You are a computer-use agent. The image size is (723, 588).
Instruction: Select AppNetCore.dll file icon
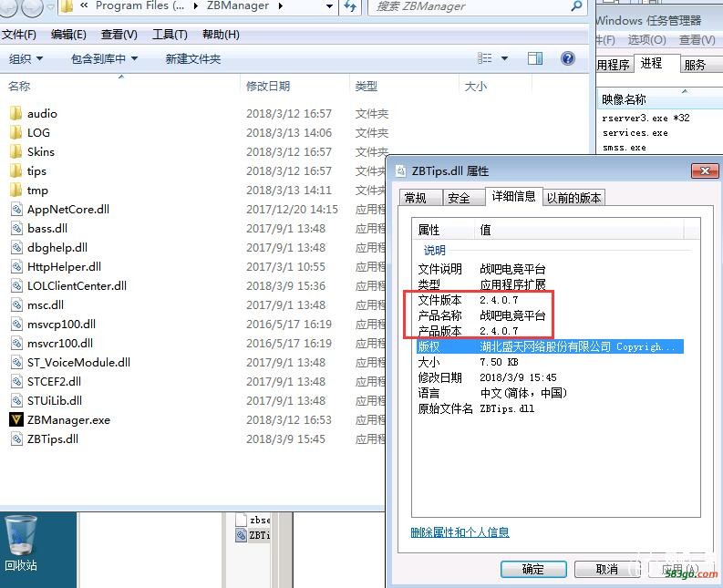point(16,210)
